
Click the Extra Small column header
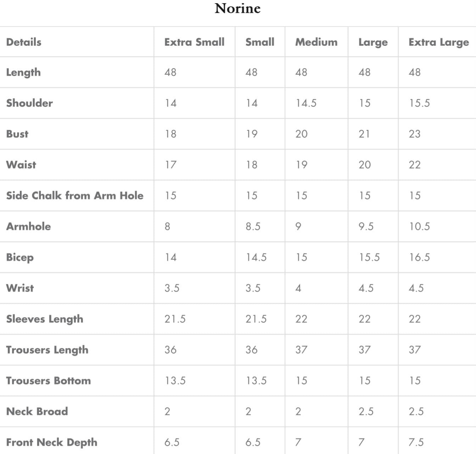(194, 42)
